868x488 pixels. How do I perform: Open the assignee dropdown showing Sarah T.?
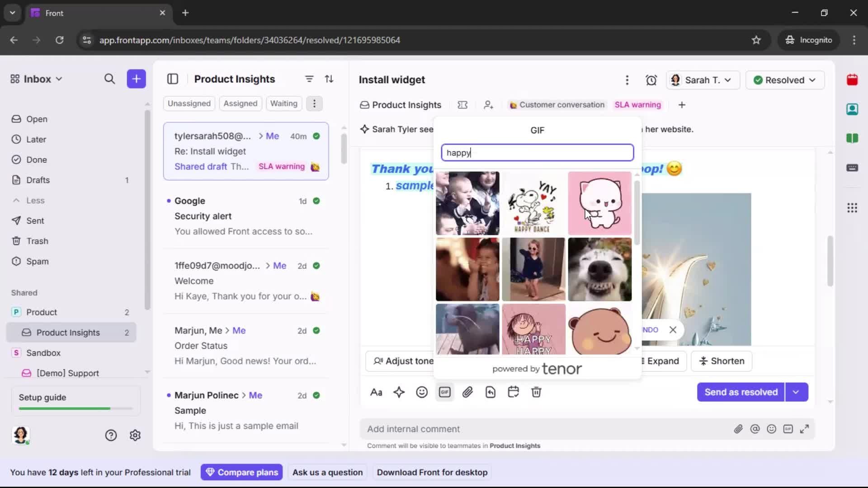703,80
